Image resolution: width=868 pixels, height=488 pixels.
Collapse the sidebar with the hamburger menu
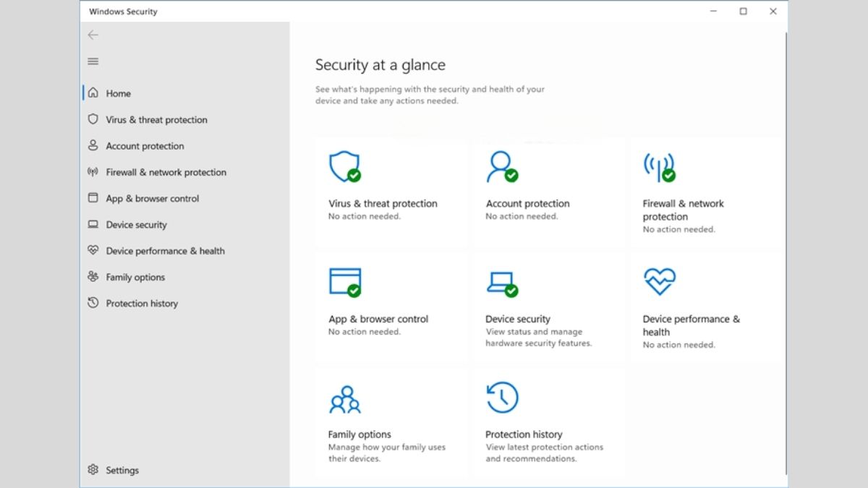pyautogui.click(x=93, y=61)
